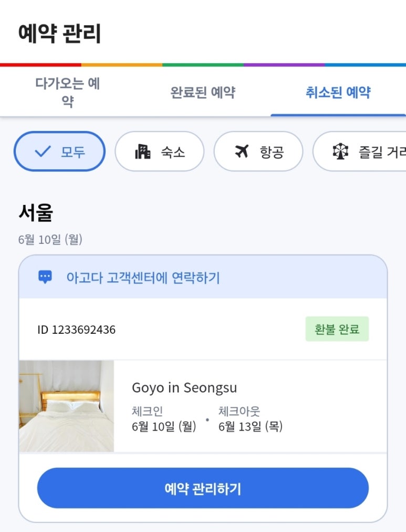Click the chat bubble customer center icon
This screenshot has height=532, width=406.
45,277
